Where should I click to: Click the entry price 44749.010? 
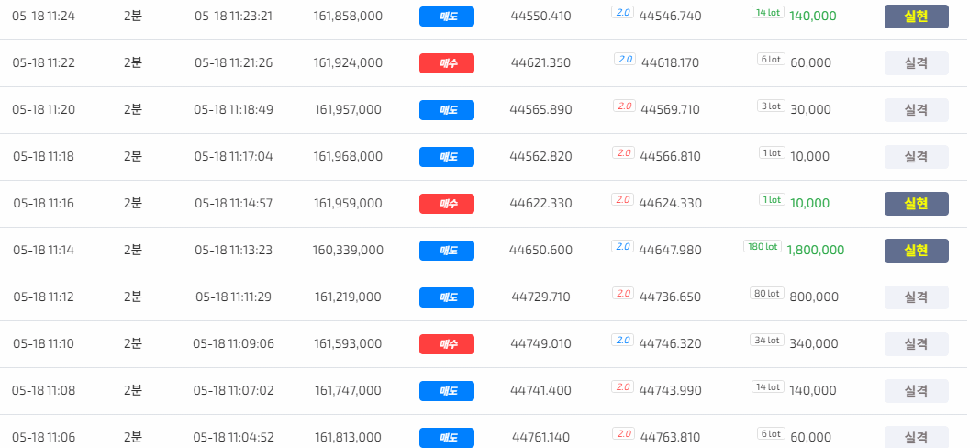click(x=540, y=343)
